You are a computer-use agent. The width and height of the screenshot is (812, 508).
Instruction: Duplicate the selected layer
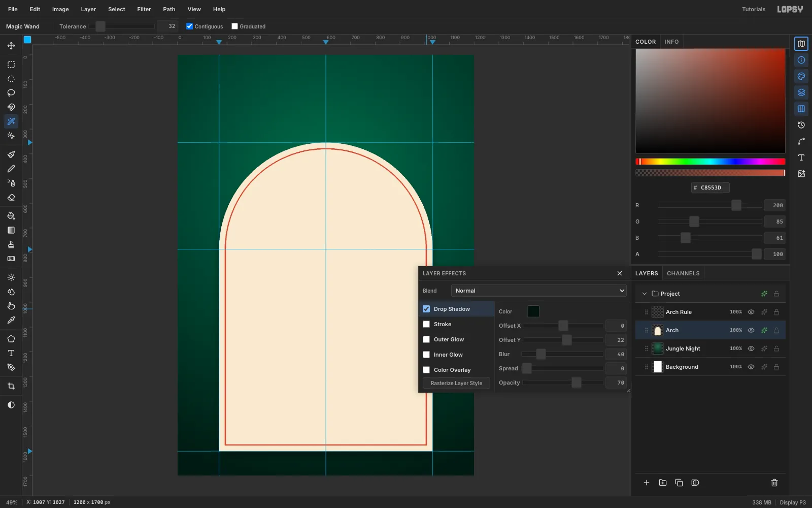click(679, 483)
